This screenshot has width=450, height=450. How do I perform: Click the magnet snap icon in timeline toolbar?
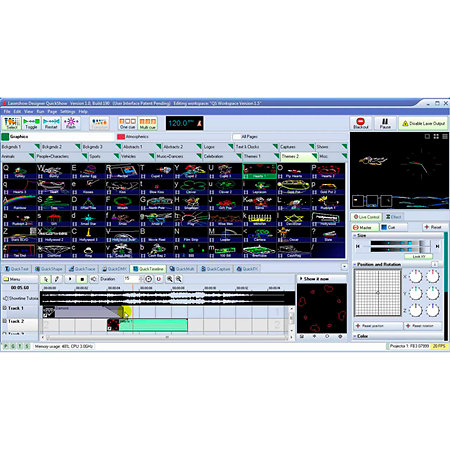click(x=159, y=279)
